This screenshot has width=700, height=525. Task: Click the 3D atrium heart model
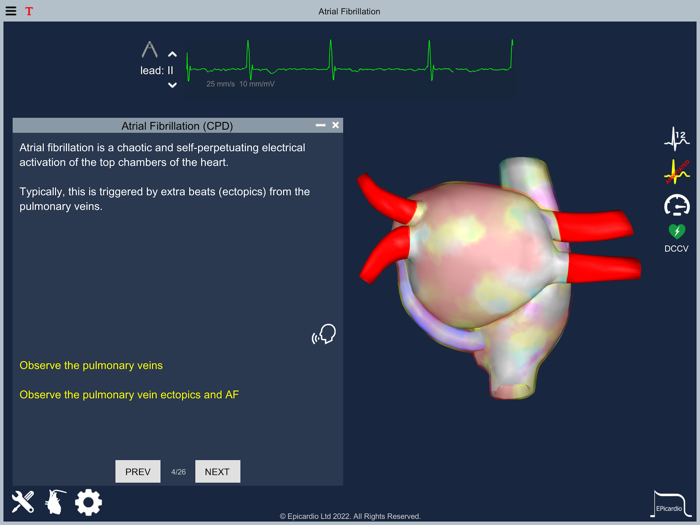point(500,277)
